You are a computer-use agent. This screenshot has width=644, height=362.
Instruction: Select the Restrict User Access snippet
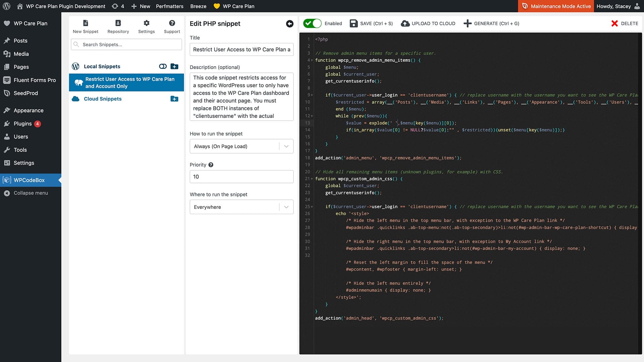(x=126, y=82)
